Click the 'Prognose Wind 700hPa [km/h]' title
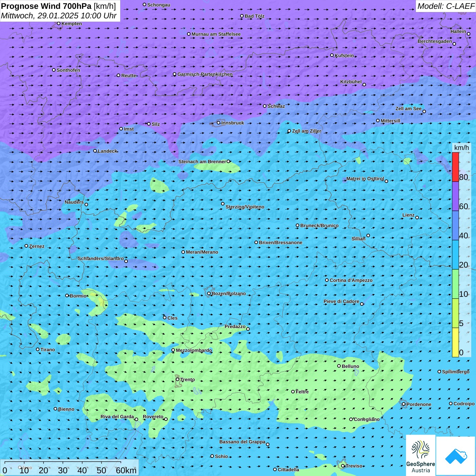This screenshot has height=476, width=476. click(x=58, y=6)
